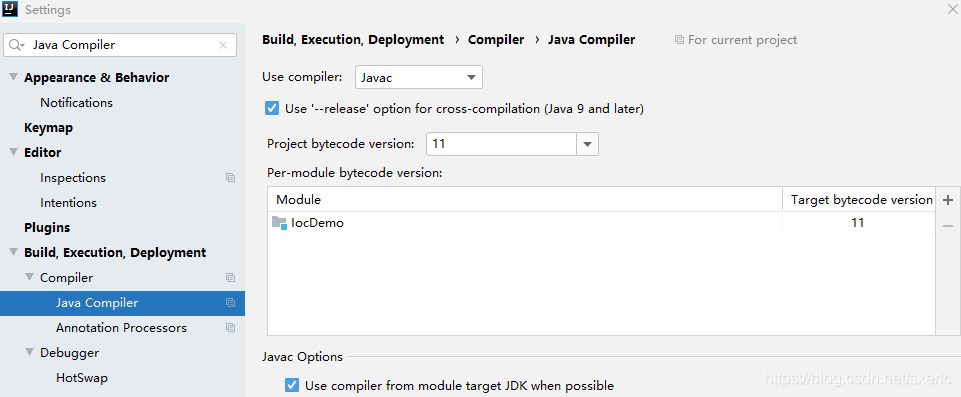Collapse the Debugger tree node
The height and width of the screenshot is (397, 961).
pyautogui.click(x=29, y=353)
